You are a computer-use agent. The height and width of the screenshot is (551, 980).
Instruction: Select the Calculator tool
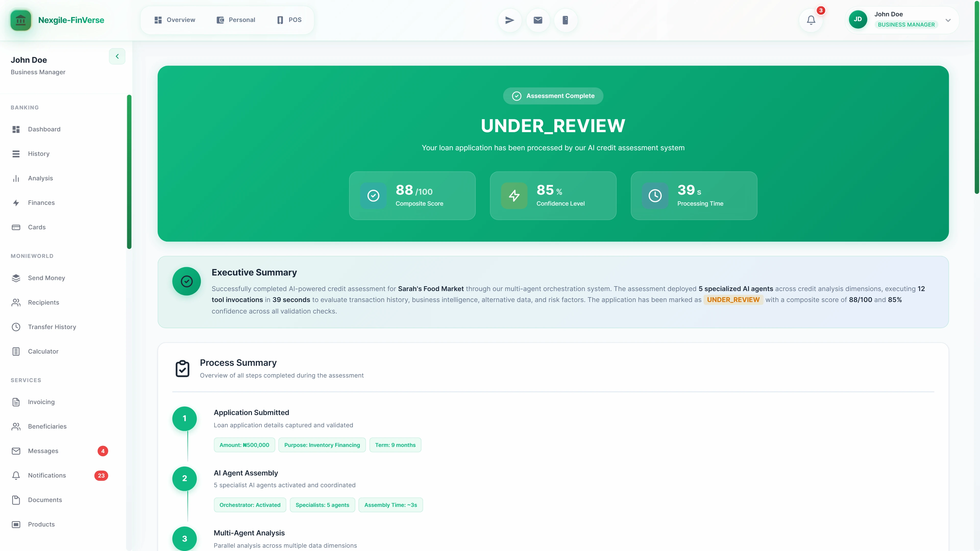coord(43,351)
